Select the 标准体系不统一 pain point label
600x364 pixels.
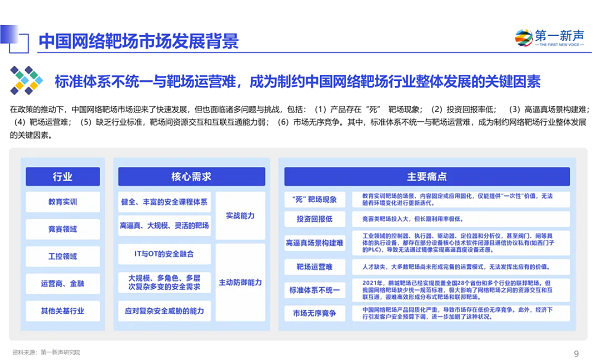click(x=315, y=290)
